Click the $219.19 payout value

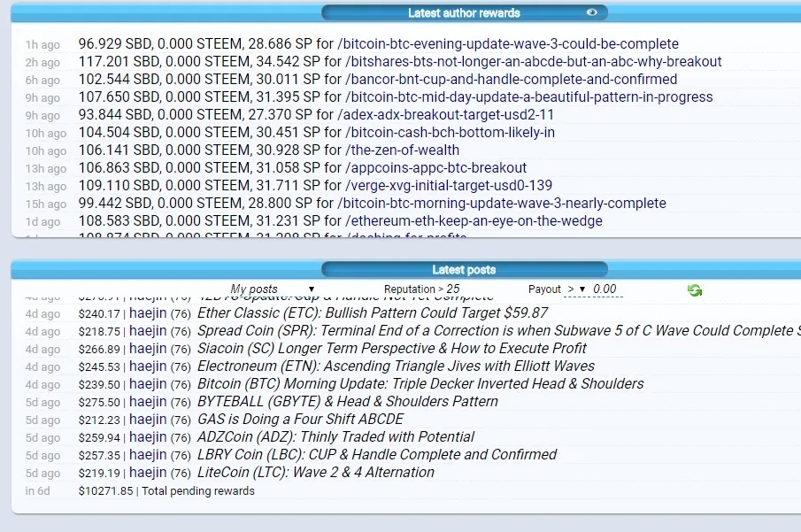point(99,474)
